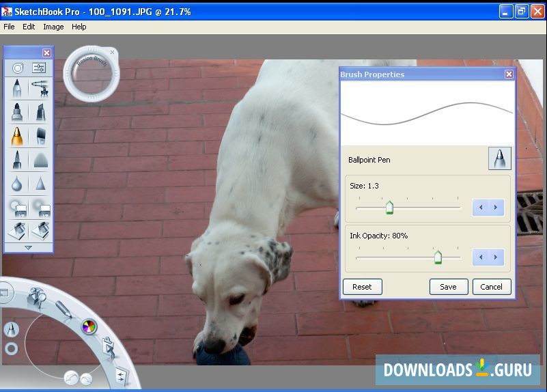Select the hard eraser tool
The height and width of the screenshot is (392, 547).
(x=17, y=208)
